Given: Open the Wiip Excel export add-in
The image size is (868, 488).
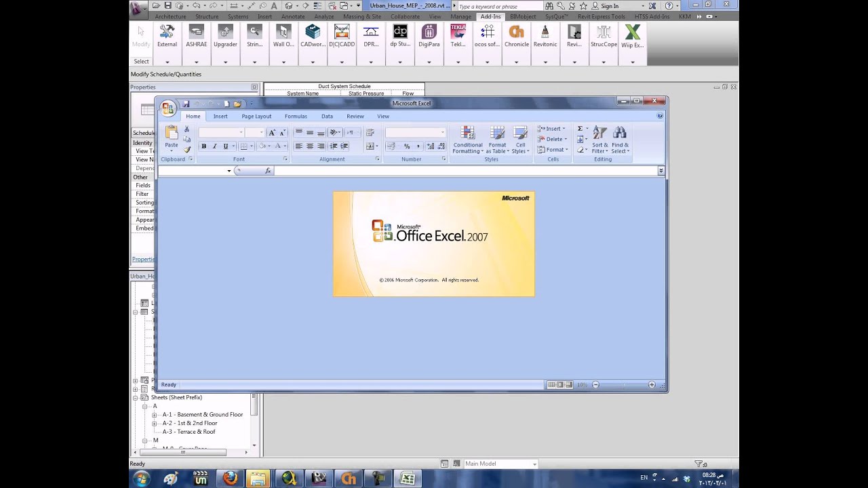Looking at the screenshot, I should (633, 37).
